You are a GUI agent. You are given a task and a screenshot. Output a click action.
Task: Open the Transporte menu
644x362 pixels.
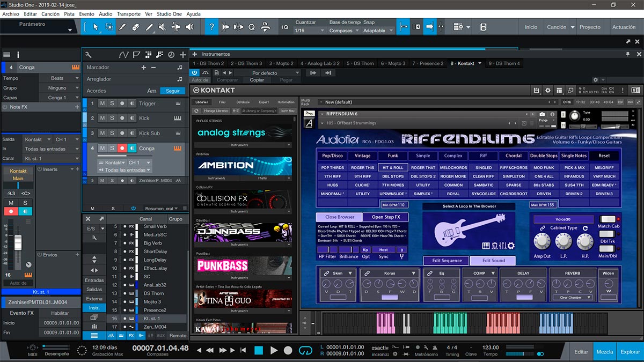129,14
